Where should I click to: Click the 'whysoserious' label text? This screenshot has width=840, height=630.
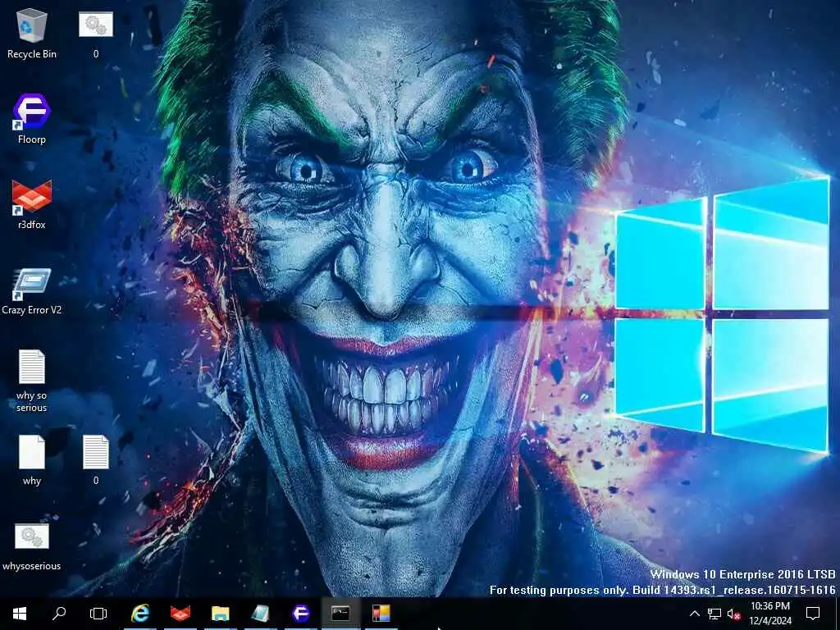(32, 566)
